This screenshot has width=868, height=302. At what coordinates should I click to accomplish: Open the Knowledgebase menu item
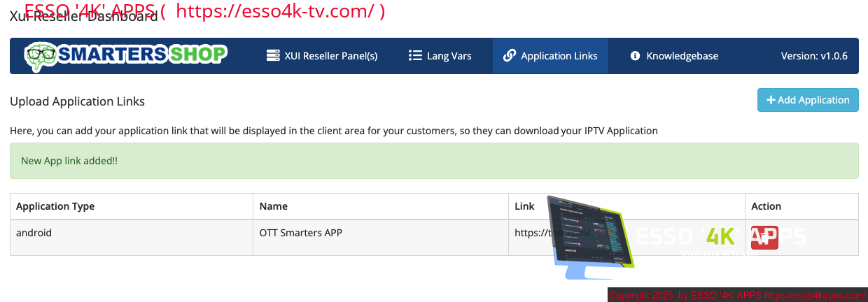pyautogui.click(x=674, y=56)
